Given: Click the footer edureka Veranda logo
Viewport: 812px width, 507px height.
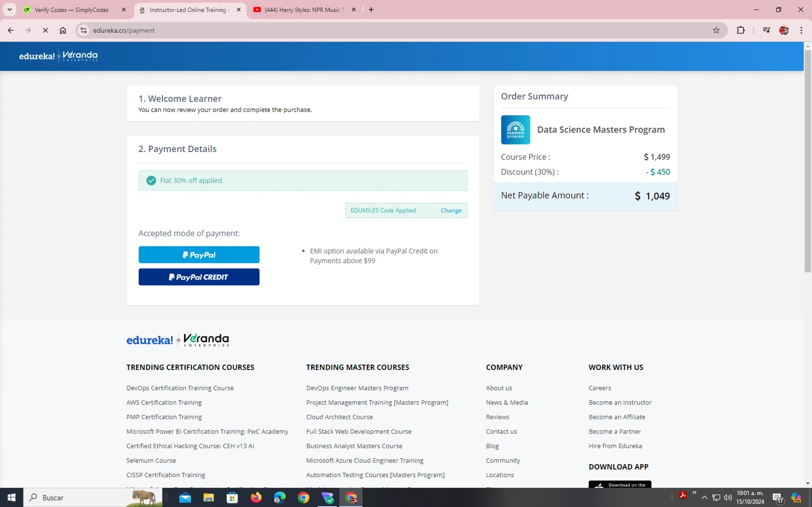Looking at the screenshot, I should coord(178,340).
